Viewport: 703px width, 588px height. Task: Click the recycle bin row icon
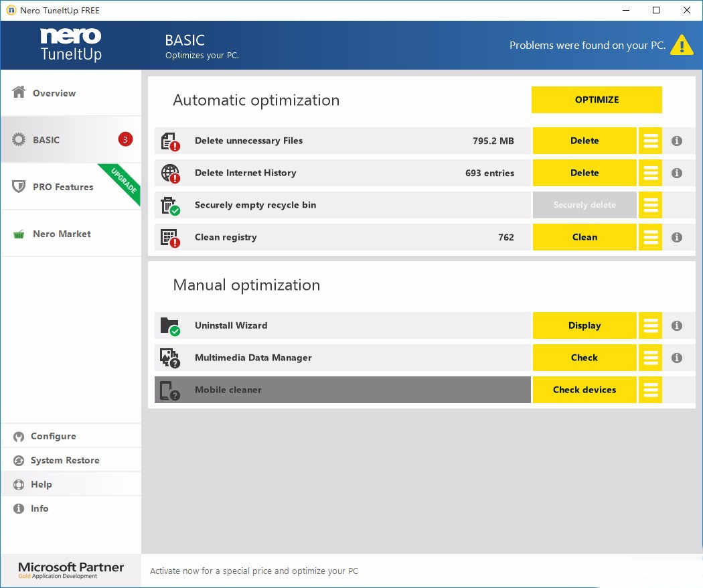click(x=170, y=206)
